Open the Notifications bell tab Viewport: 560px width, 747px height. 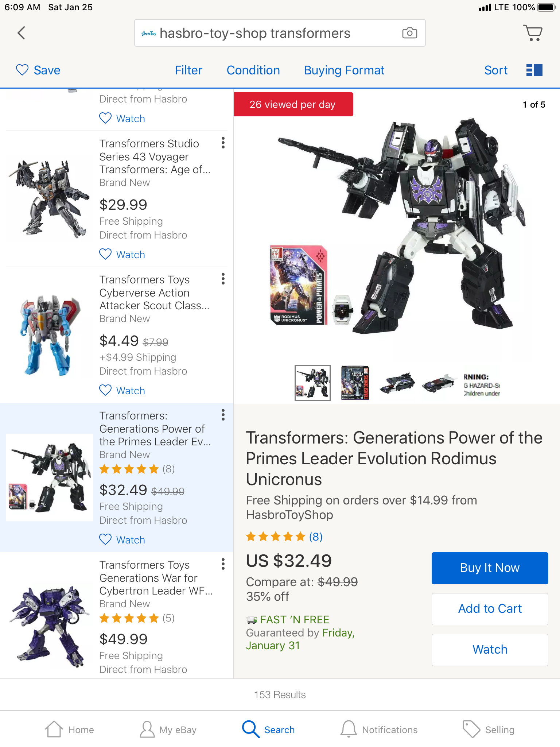pos(379,729)
